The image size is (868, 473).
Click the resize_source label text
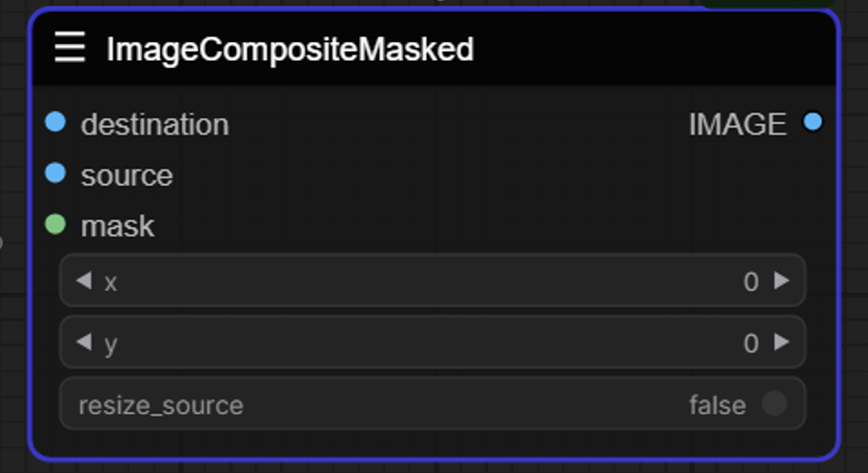click(x=160, y=405)
